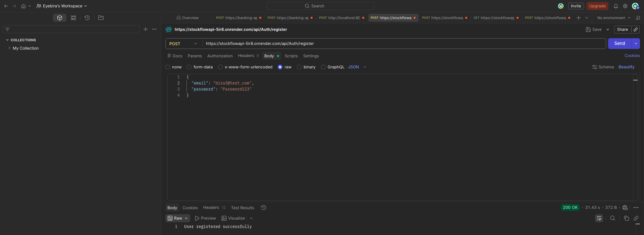Open tab list overflow chevron
Screen dimensions: 644x235
pyautogui.click(x=587, y=18)
